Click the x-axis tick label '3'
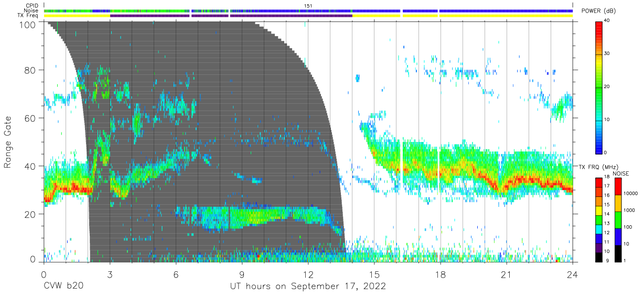This screenshot has height=297, width=644. coord(110,274)
